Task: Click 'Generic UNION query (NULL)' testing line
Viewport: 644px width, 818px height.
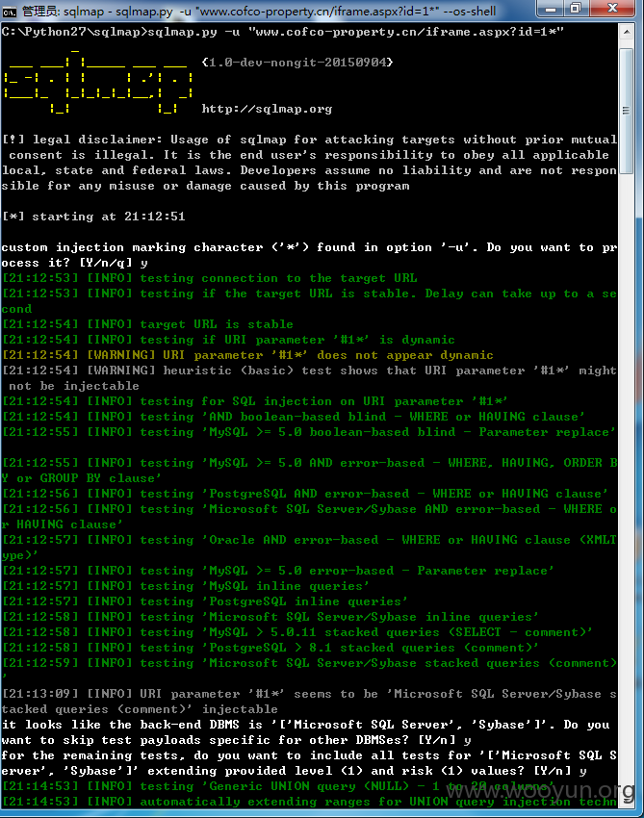Action: point(278,786)
